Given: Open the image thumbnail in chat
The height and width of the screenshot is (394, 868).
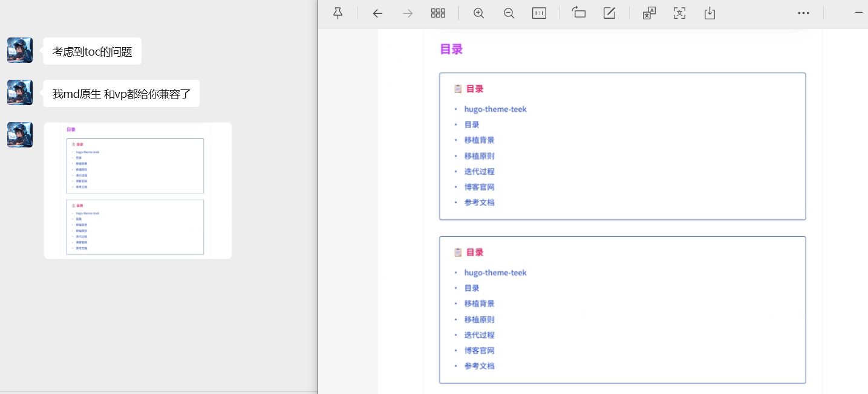Looking at the screenshot, I should point(138,190).
